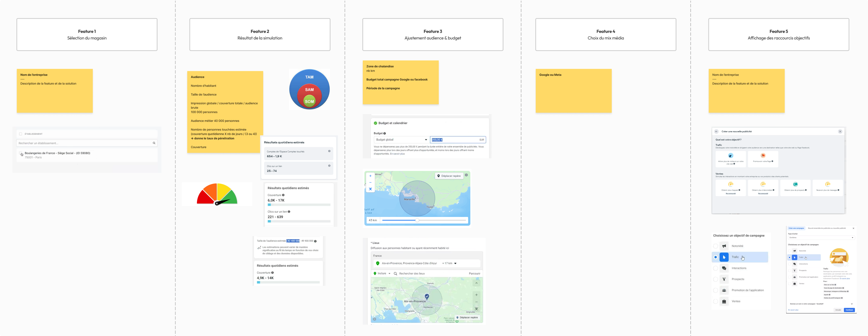
Task: Click the 43 km radius slider handle
Action: pyautogui.click(x=417, y=220)
